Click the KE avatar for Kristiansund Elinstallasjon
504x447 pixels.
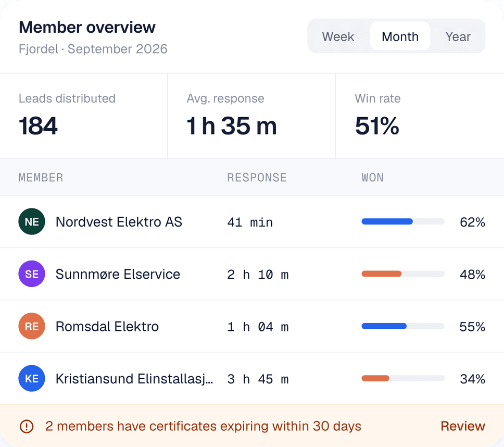click(x=31, y=379)
